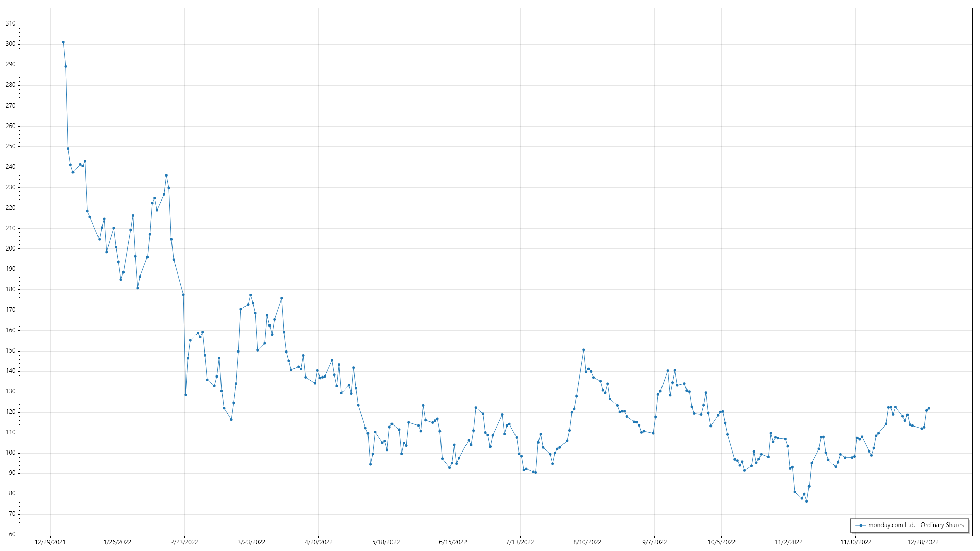Click the lowest data point near 76
980x551 pixels.
pos(806,501)
